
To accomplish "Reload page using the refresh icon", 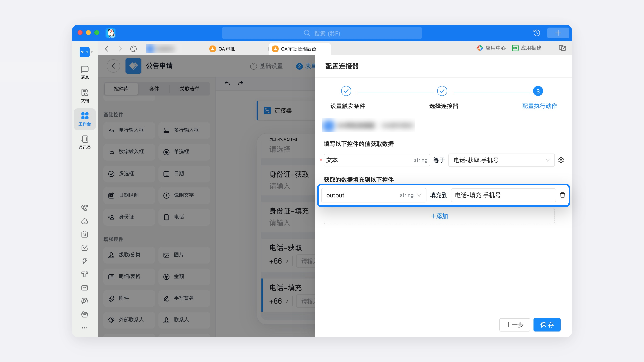I will (133, 49).
